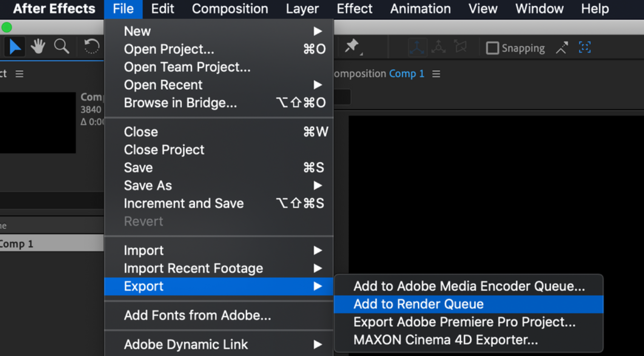Viewport: 644px width, 356px height.
Task: Activate the Hand tool
Action: pos(38,47)
